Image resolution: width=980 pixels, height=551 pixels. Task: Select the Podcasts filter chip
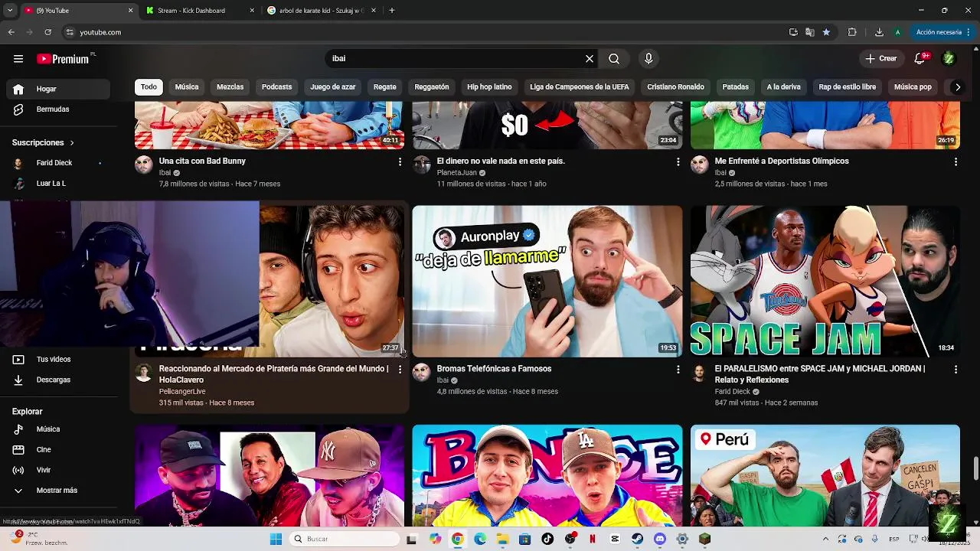[276, 87]
